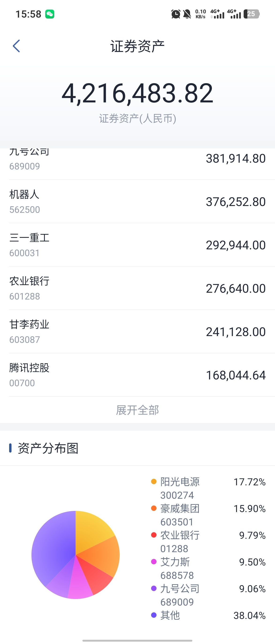The image size is (275, 644).
Task: Tap the 资产分布图 section header
Action: coord(48,448)
